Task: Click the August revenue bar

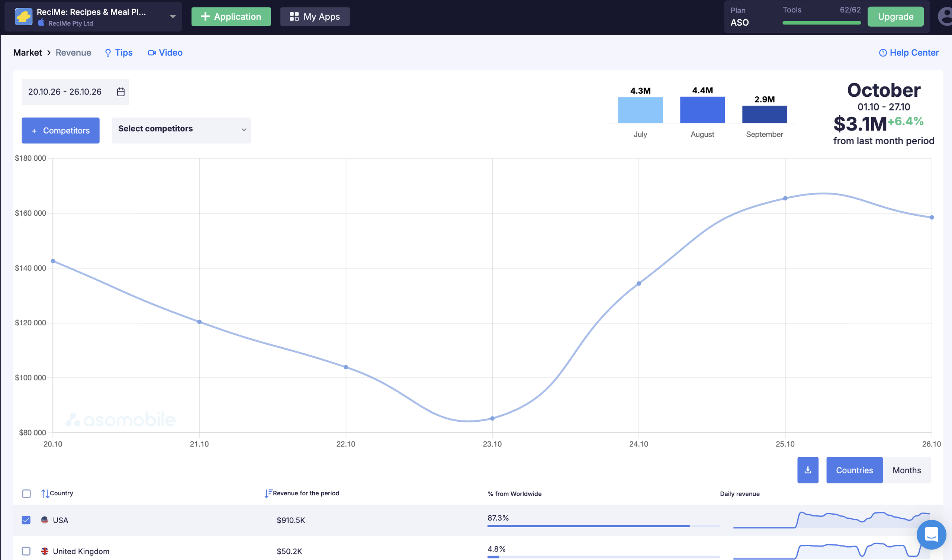Action: pos(702,110)
